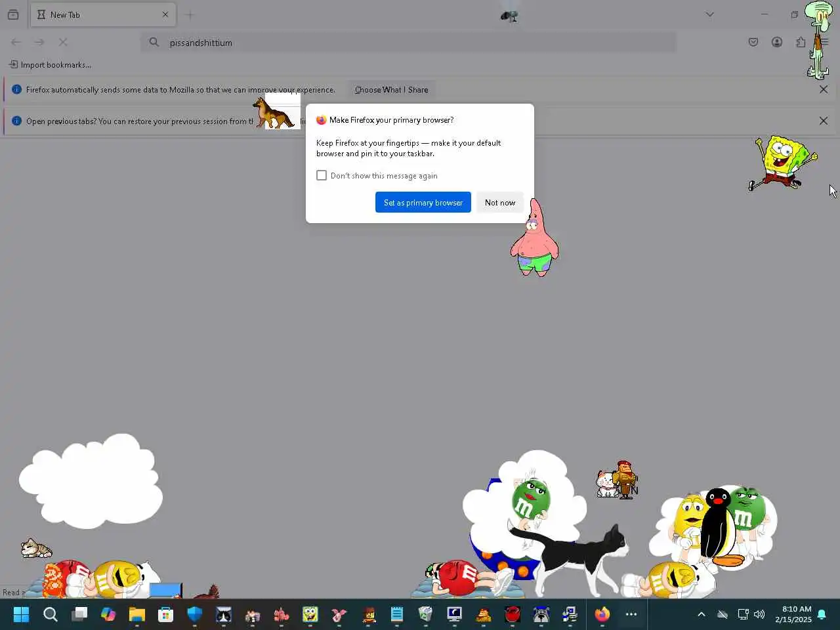This screenshot has height=630, width=840.
Task: Open Windows Security shield on taskbar
Action: 195,614
